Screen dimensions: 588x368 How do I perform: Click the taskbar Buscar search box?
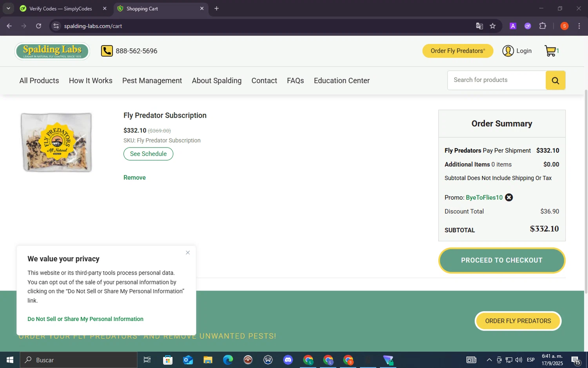tap(78, 360)
